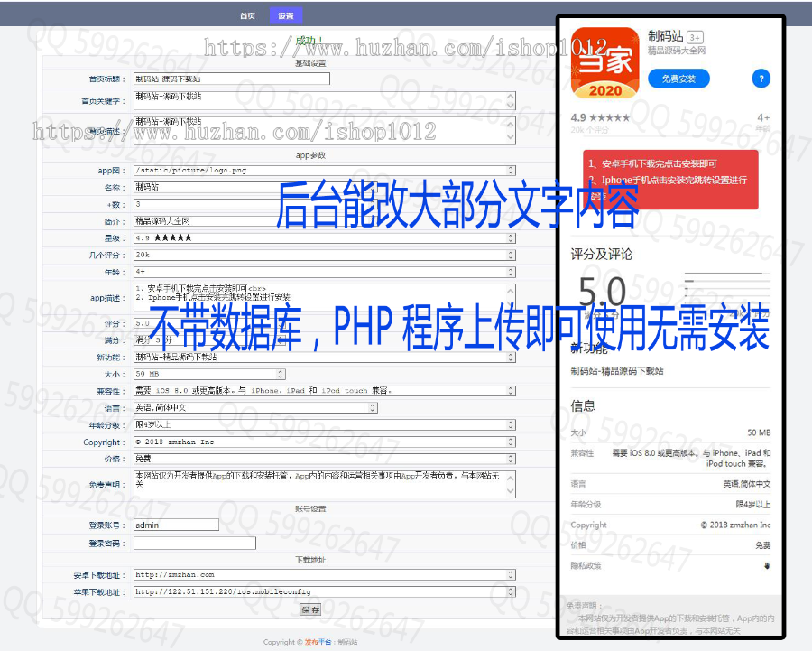Click the 安卓下载地址 URL field
Image resolution: width=812 pixels, height=651 pixels.
[325, 575]
